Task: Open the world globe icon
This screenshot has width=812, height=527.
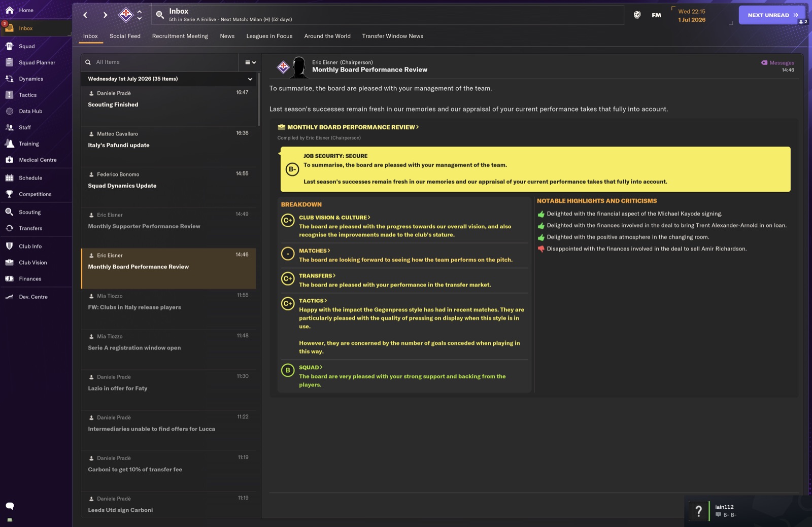Action: 637,15
